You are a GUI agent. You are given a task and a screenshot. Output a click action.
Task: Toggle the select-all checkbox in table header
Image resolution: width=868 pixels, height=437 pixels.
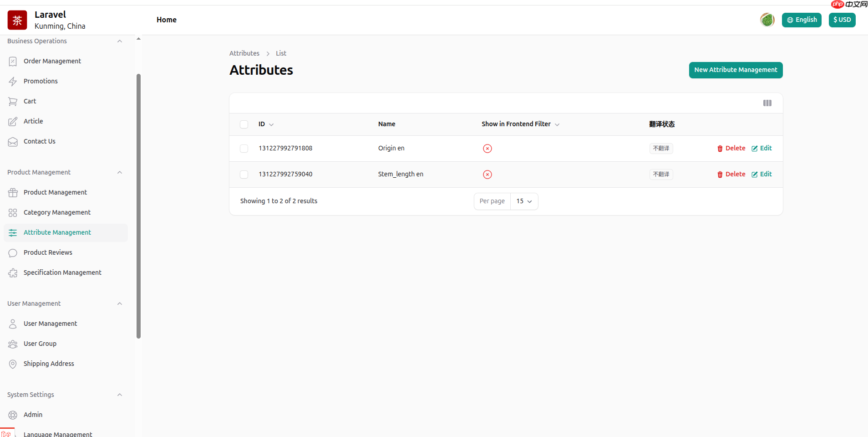244,124
